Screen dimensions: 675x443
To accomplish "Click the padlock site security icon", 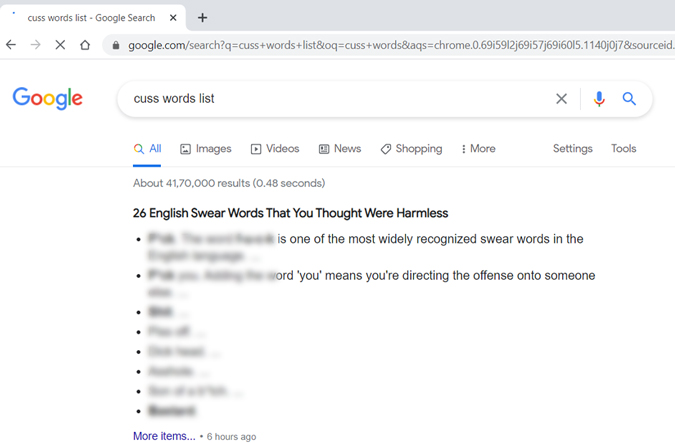I will click(115, 45).
